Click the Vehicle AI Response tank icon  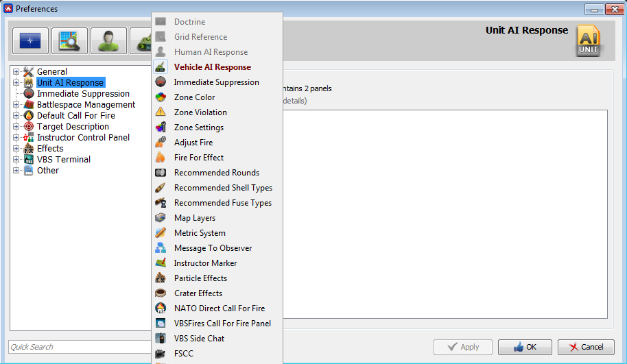point(161,66)
